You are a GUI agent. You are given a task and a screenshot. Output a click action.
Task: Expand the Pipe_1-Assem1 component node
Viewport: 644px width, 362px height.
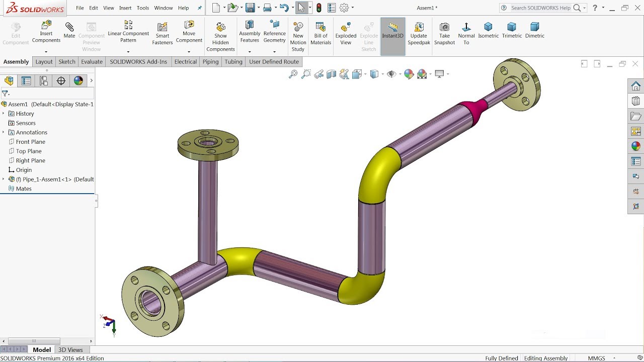pos(4,179)
